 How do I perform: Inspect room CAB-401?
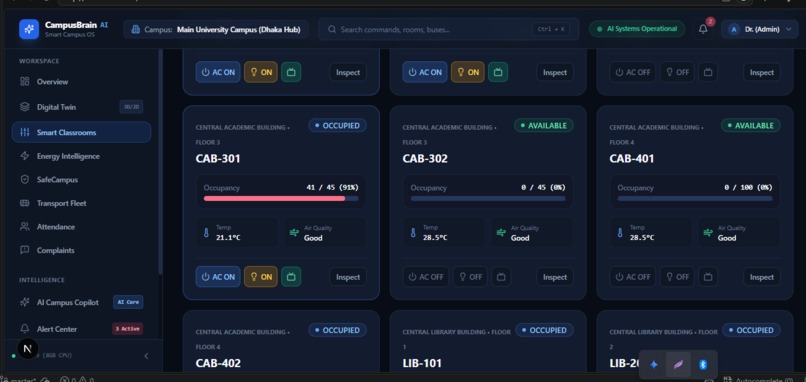point(762,277)
